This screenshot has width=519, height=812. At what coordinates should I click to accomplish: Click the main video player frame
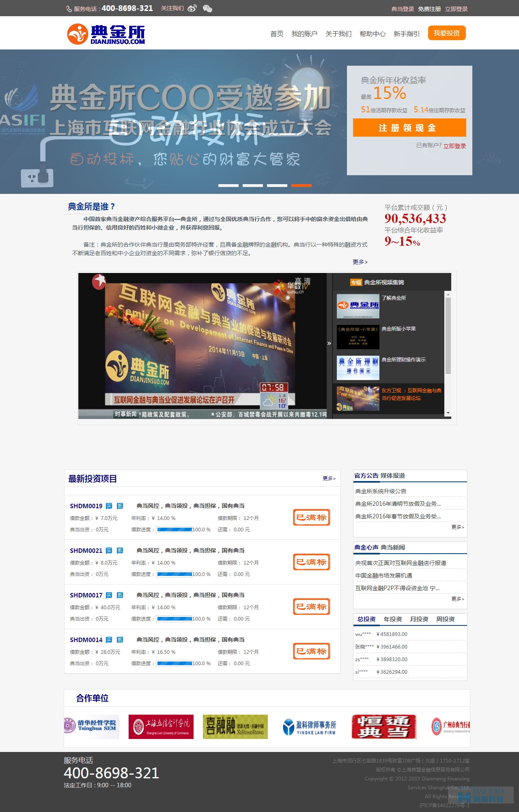coord(202,346)
